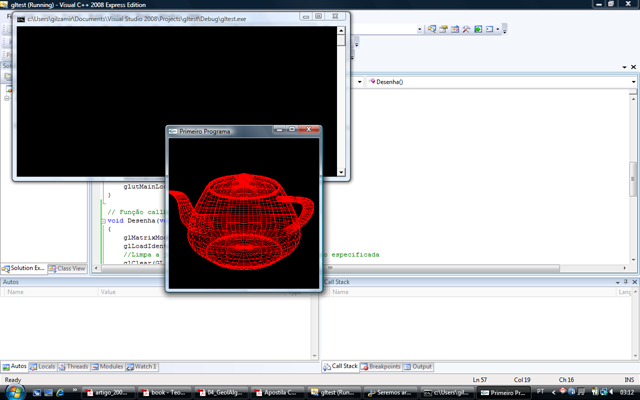The height and width of the screenshot is (400, 640).
Task: Open the Windows Start orb
Action: click(x=15, y=392)
